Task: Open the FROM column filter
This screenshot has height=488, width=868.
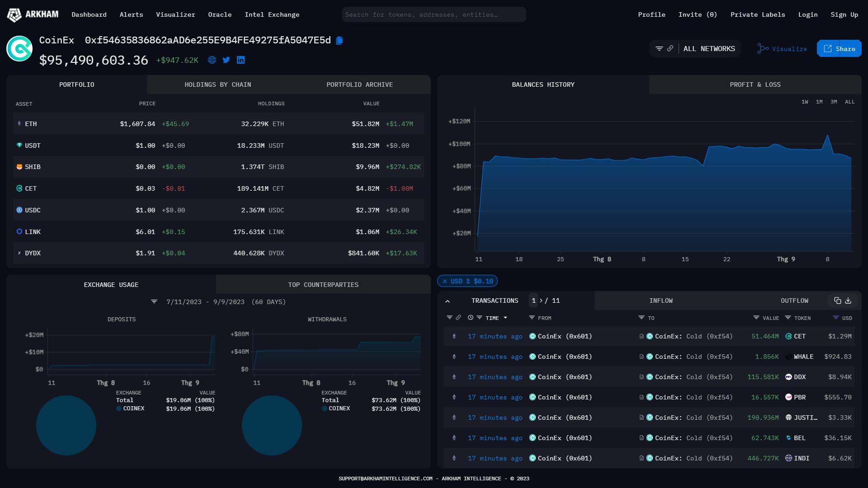Action: pos(532,318)
